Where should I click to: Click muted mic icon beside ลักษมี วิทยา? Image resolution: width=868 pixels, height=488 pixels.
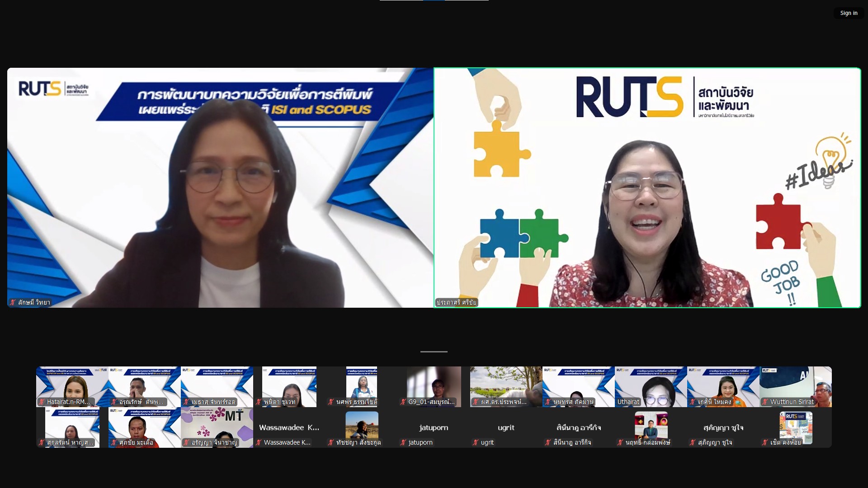(13, 302)
